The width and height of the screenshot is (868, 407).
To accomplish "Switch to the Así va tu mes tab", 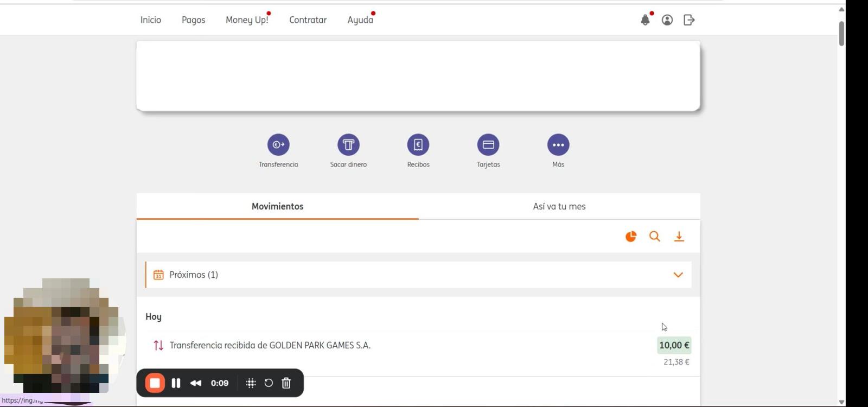I will point(559,206).
